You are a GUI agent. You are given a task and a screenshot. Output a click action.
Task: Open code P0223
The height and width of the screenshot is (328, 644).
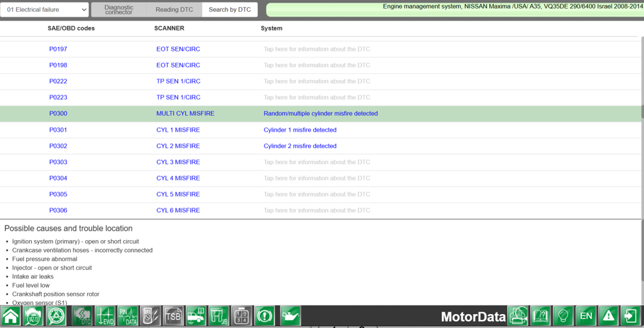point(58,97)
